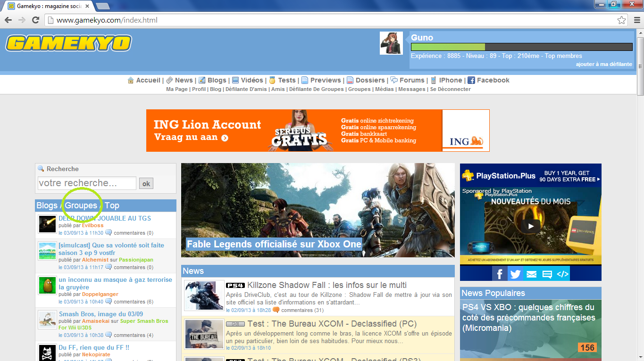Click the Smash Bros post thumbnail

pyautogui.click(x=48, y=320)
